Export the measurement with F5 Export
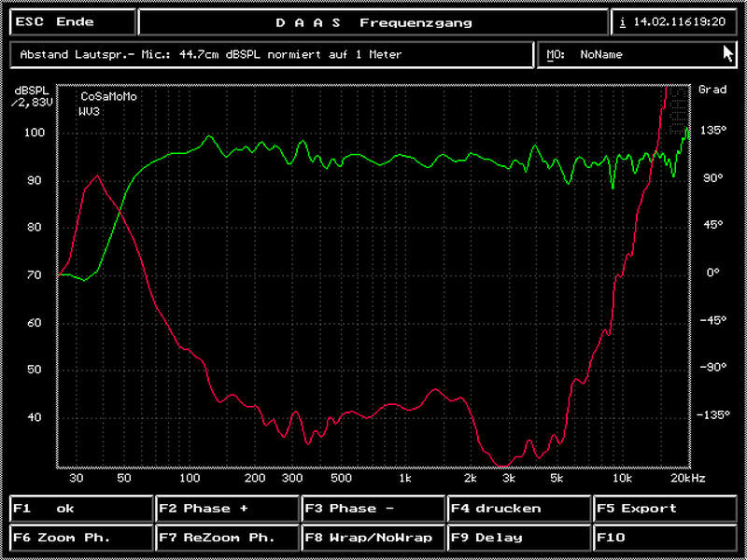The height and width of the screenshot is (560, 747). [667, 509]
